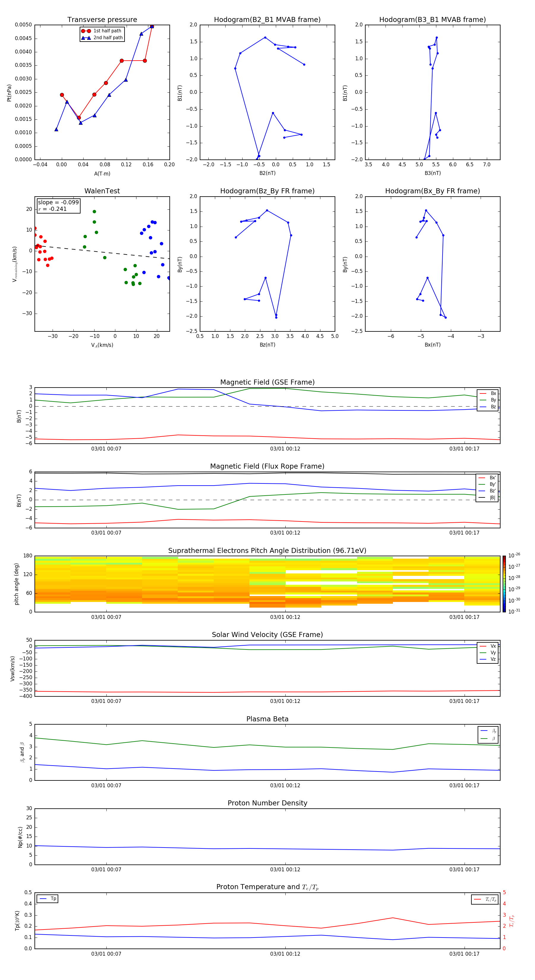
Task: Click the 'Bx' legend entry in GSE field plot
Action: 488,393
